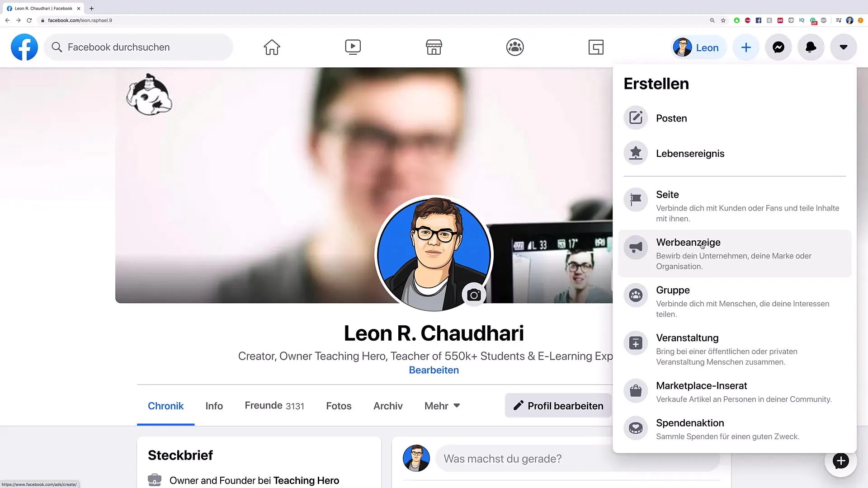Click the Bearbeiten link under bio

click(x=434, y=370)
